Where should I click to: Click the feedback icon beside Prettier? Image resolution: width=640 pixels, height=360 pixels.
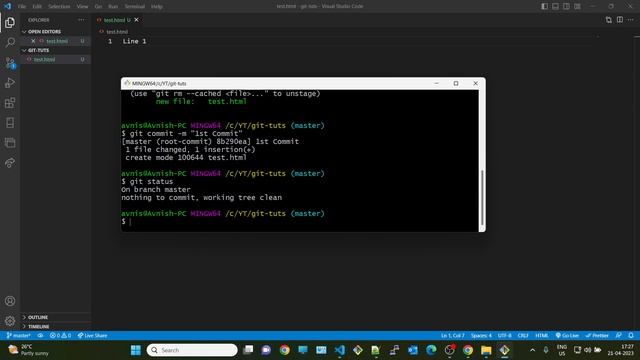619,336
